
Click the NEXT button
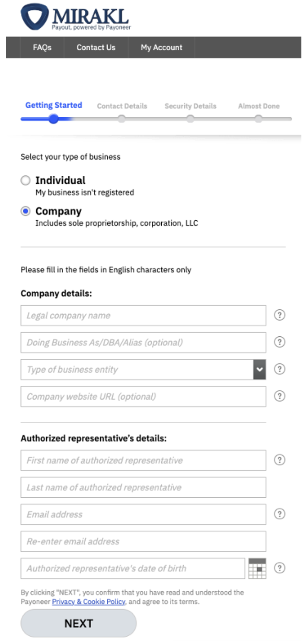79,623
